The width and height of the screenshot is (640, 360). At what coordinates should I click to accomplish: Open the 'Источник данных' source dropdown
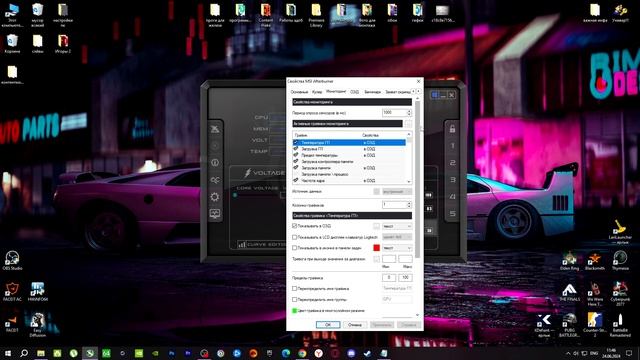[397, 191]
